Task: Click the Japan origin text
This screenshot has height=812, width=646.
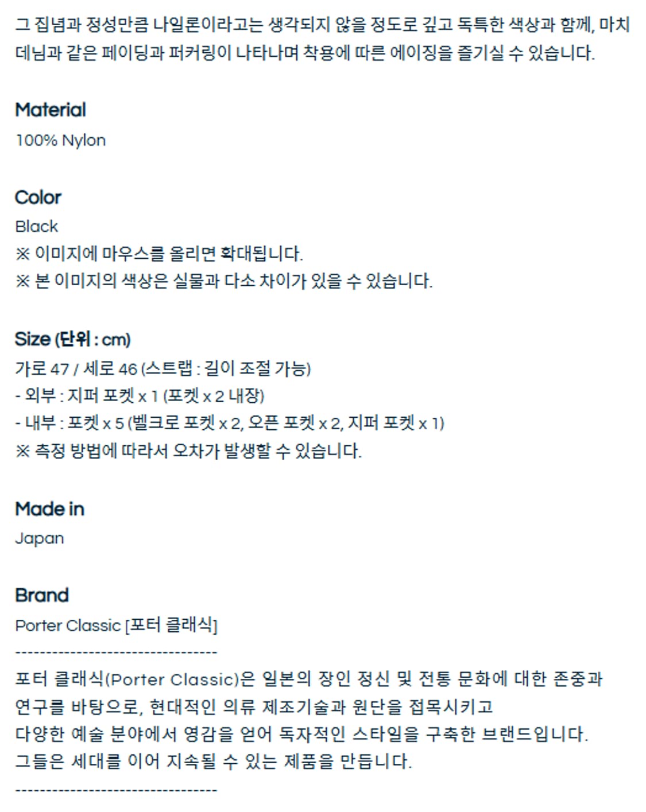Action: point(40,539)
